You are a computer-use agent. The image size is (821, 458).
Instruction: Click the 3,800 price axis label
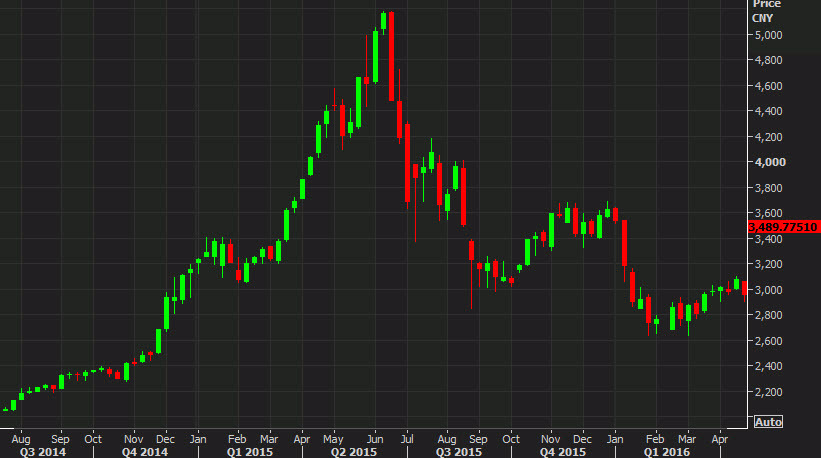pos(768,188)
